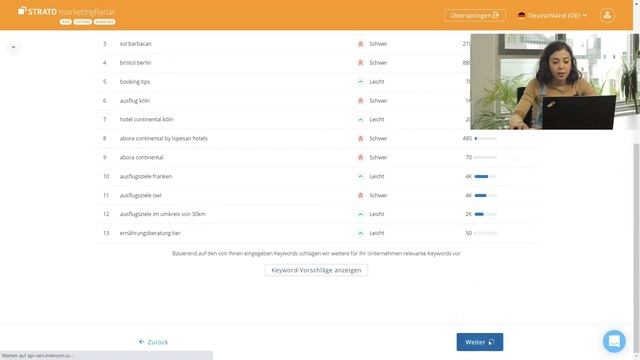Click difficulty icon for ausflug köln
This screenshot has width=640, height=360.
[x=360, y=101]
